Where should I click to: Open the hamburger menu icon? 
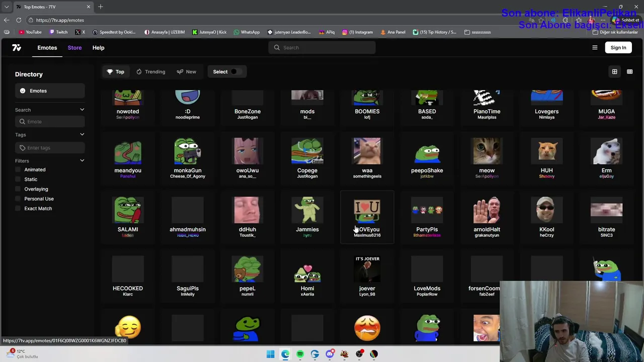click(595, 48)
